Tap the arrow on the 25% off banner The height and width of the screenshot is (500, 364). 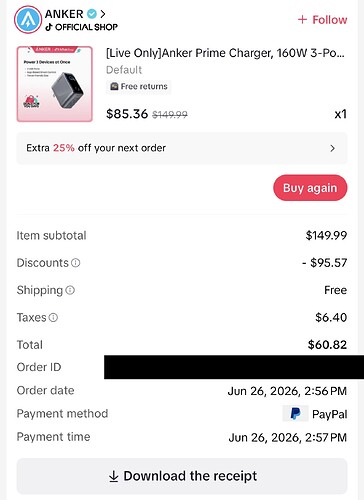coord(332,148)
